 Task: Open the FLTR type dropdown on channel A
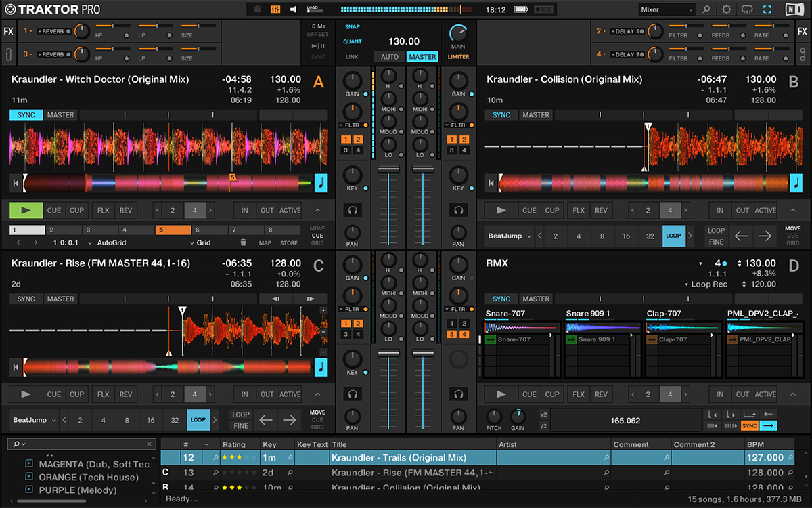pos(352,125)
